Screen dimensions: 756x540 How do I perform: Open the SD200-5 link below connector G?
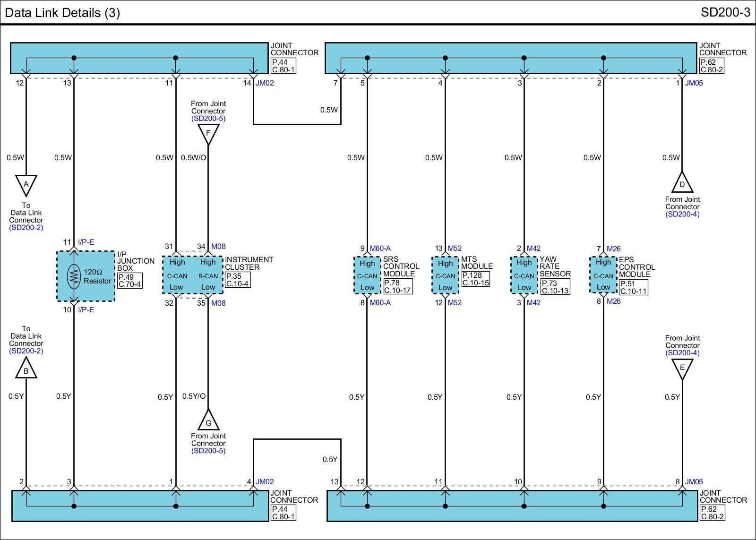(208, 451)
